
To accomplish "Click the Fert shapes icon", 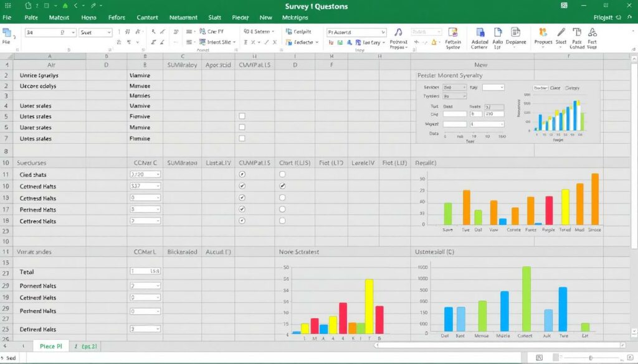I will 593,32.
